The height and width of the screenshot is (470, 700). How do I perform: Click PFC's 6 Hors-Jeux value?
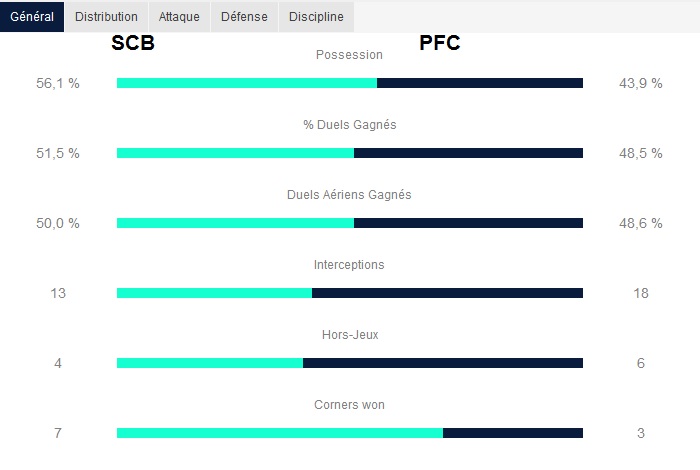[641, 364]
